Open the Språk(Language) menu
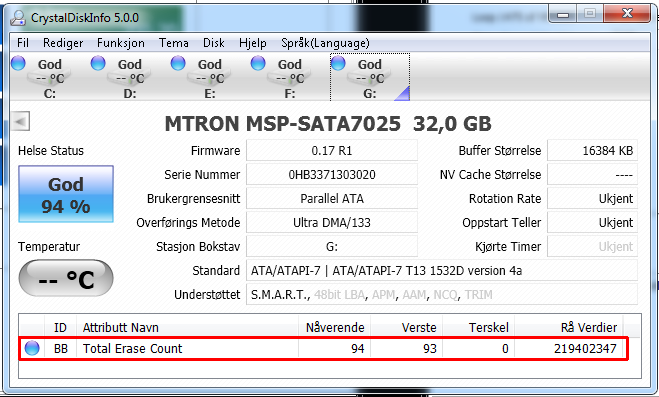 coord(325,43)
